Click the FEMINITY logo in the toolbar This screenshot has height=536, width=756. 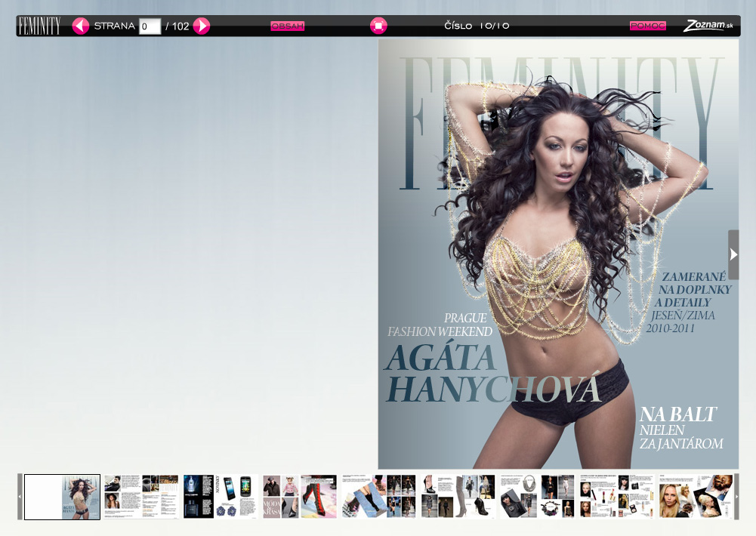(39, 26)
